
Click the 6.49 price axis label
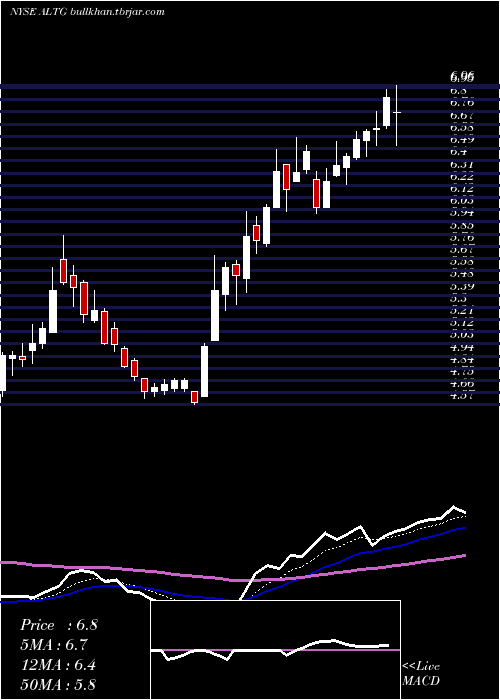(462, 140)
